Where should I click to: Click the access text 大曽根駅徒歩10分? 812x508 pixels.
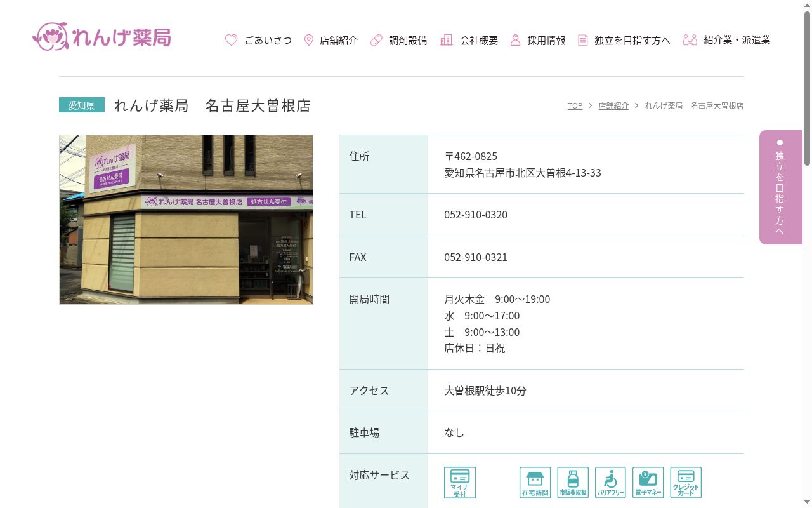click(x=485, y=391)
